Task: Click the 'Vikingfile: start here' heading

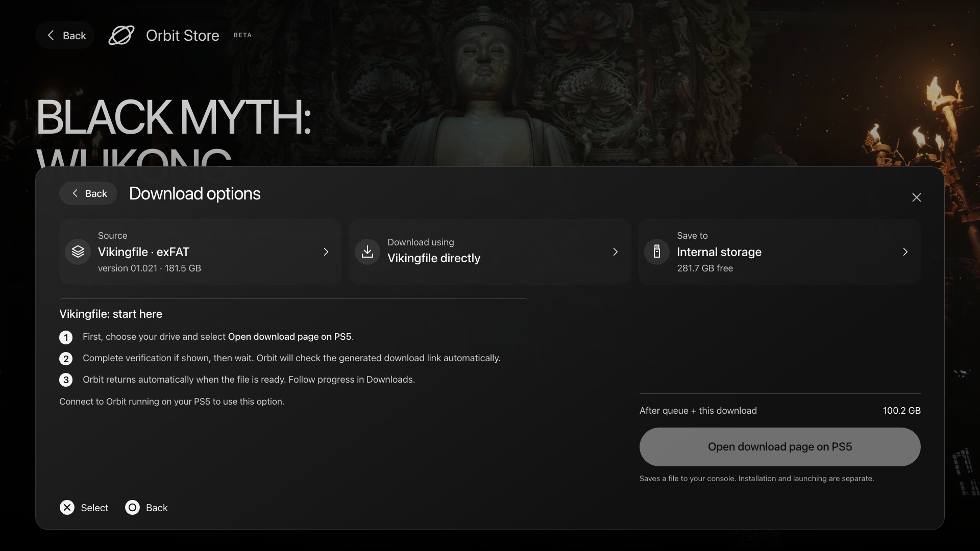Action: 111,314
